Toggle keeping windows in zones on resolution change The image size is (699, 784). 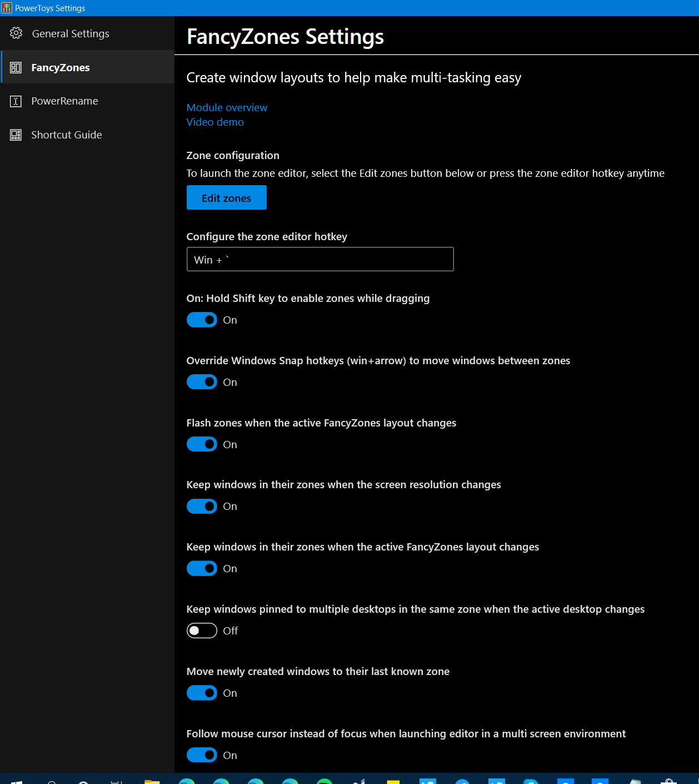coord(202,506)
